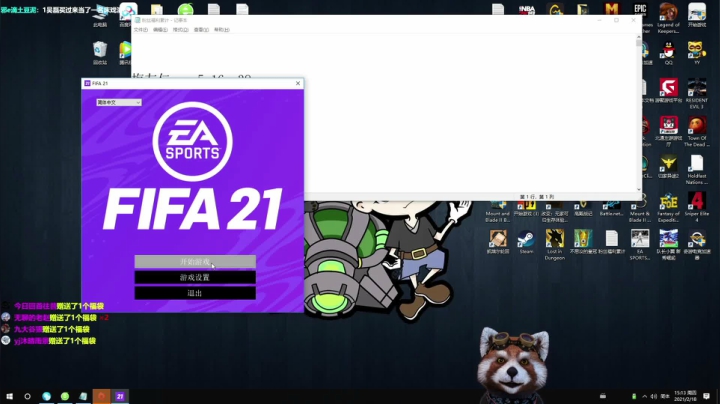Maximize the Notepad window
Screen dimensions: 720x404
pos(616,20)
